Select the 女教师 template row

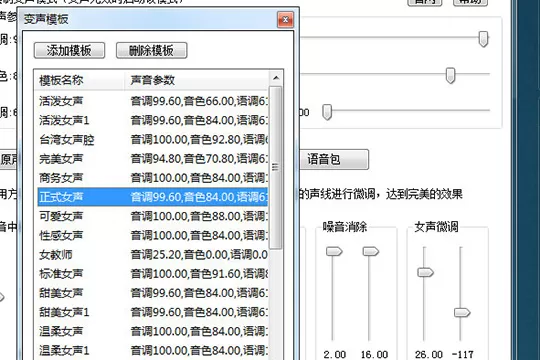[153, 255]
